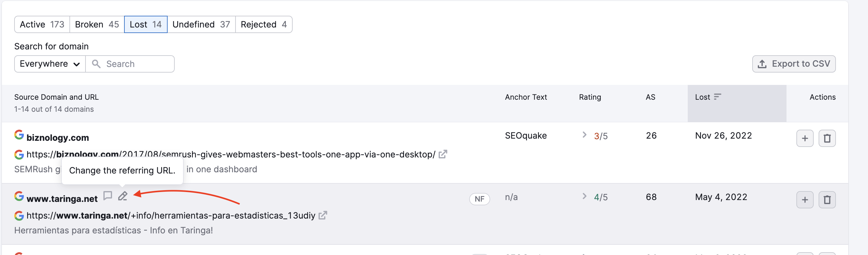
Task: Expand the rating details for SEOquake anchor
Action: [x=584, y=135]
